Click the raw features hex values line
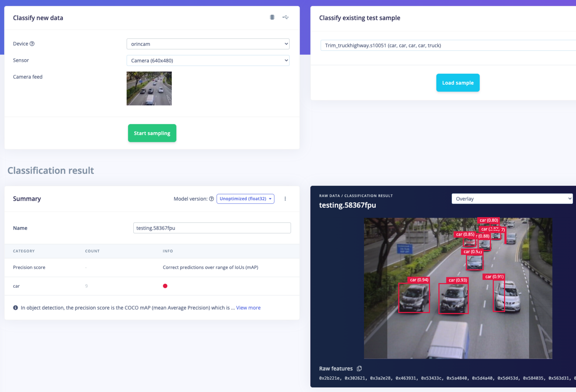The image size is (576, 392). [447, 378]
